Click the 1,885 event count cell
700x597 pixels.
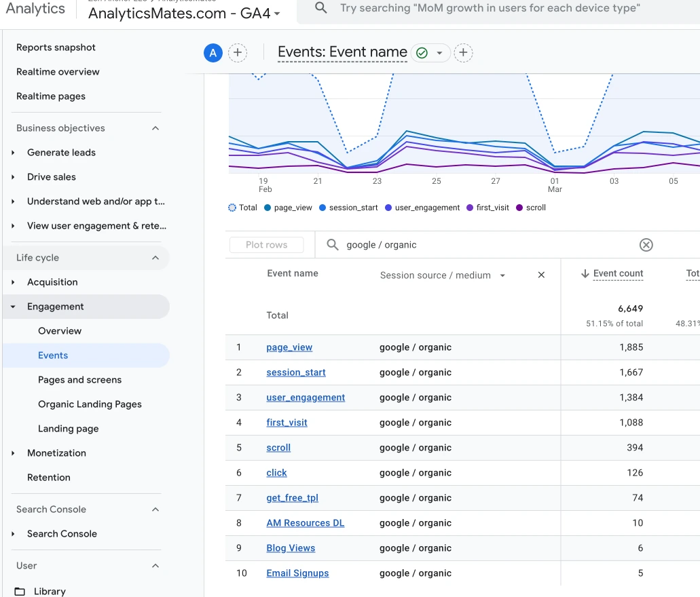point(631,347)
